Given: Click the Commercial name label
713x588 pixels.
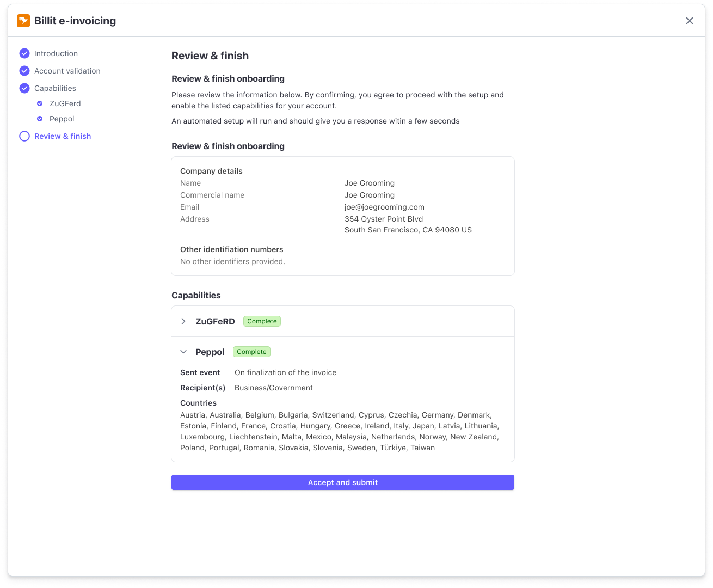Looking at the screenshot, I should pyautogui.click(x=212, y=195).
